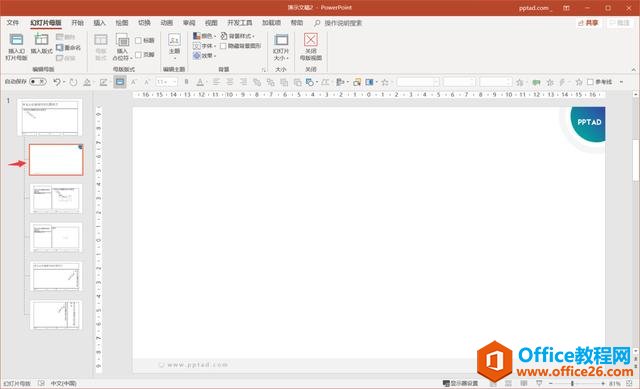Click the Slide Show icon in status bar
640x389 pixels.
pos(539,383)
